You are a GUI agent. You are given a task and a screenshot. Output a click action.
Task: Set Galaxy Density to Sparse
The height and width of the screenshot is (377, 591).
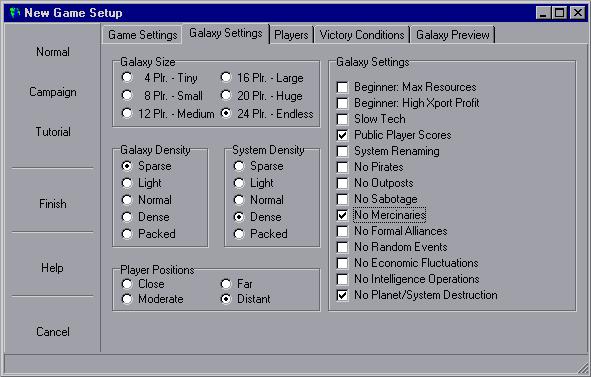tap(147, 166)
